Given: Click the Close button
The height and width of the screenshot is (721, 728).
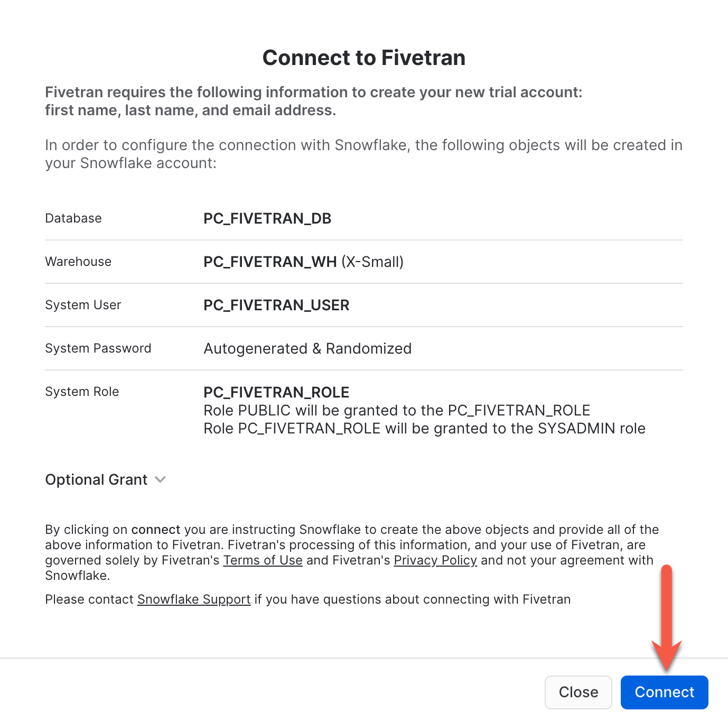Looking at the screenshot, I should point(578,692).
